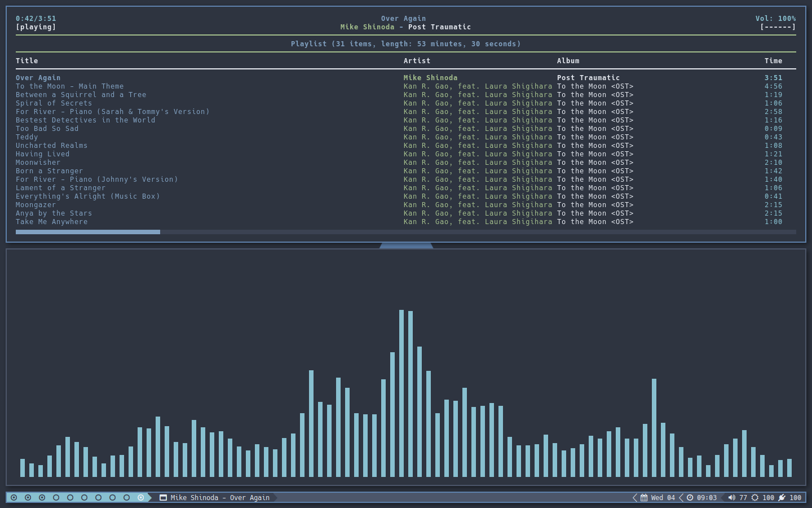This screenshot has width=812, height=508.
Task: Open the calendar icon in the status bar
Action: pyautogui.click(x=644, y=498)
